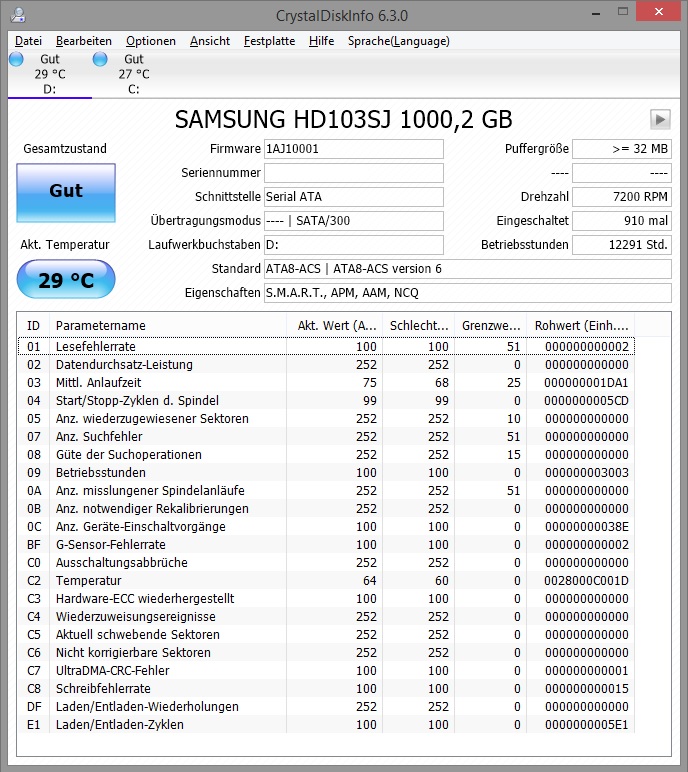The height and width of the screenshot is (772, 688).
Task: Select the Anz. Geräte-Einschaltvorgänge row
Action: click(x=327, y=526)
